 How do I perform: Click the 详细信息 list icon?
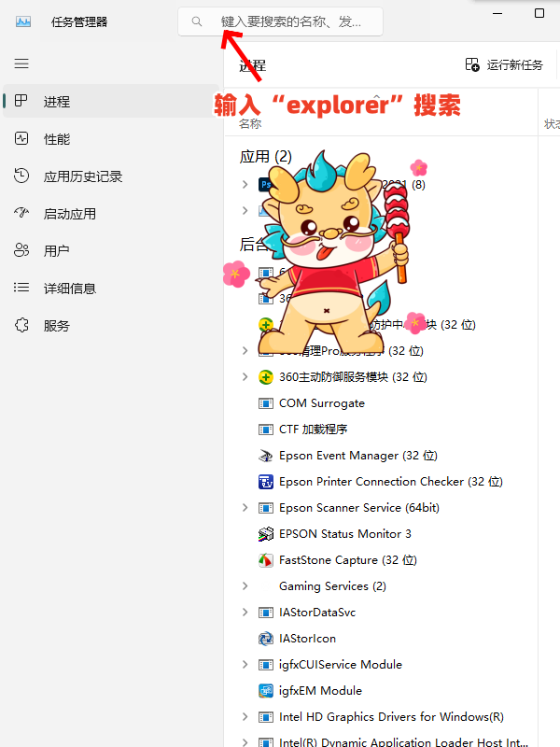tap(21, 288)
